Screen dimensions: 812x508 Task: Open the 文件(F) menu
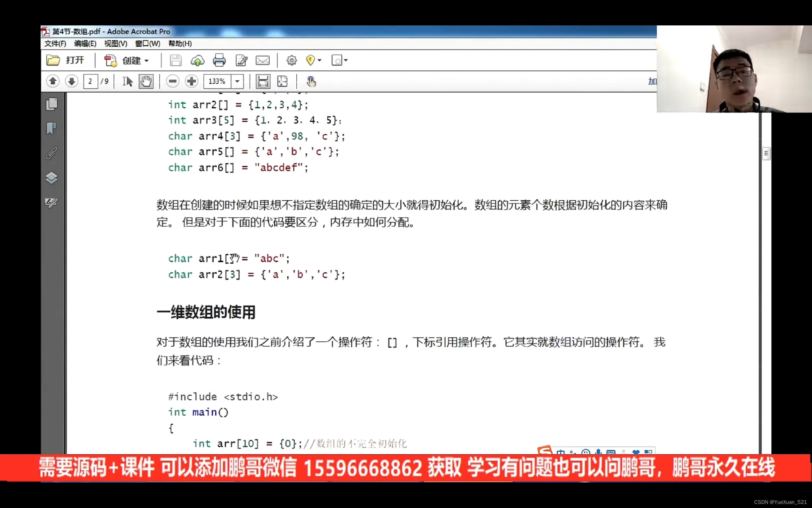click(55, 44)
